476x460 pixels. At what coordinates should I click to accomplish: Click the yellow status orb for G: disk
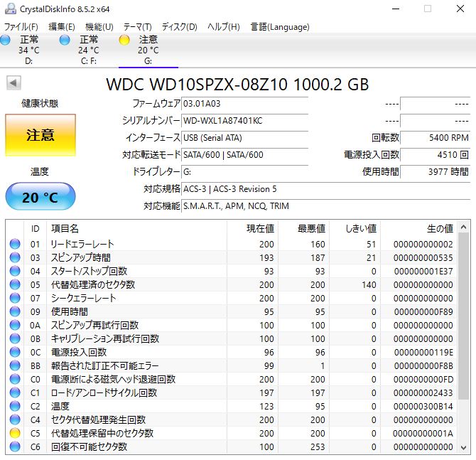pyautogui.click(x=124, y=40)
